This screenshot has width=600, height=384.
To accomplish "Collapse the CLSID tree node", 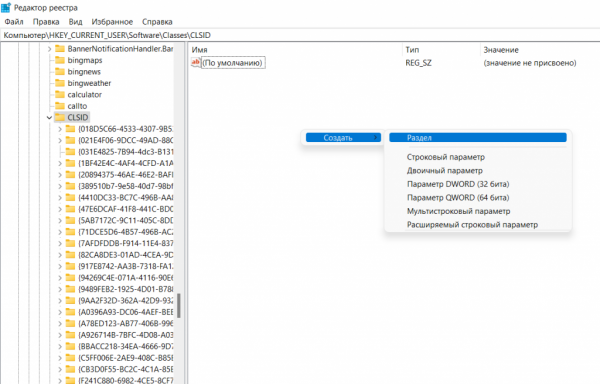I will click(49, 117).
